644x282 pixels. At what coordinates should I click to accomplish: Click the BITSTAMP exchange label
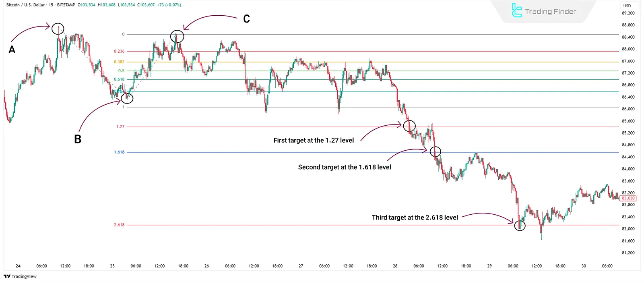pyautogui.click(x=66, y=5)
